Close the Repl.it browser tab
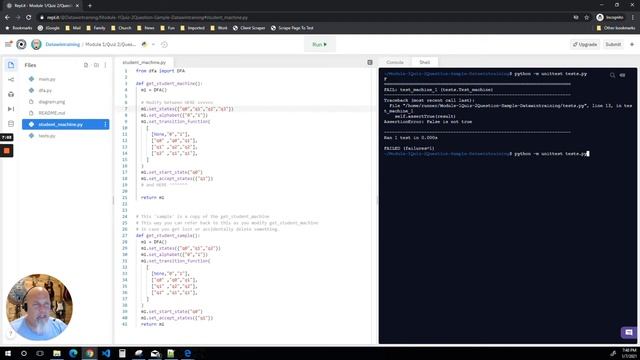The height and width of the screenshot is (360, 640). click(77, 6)
